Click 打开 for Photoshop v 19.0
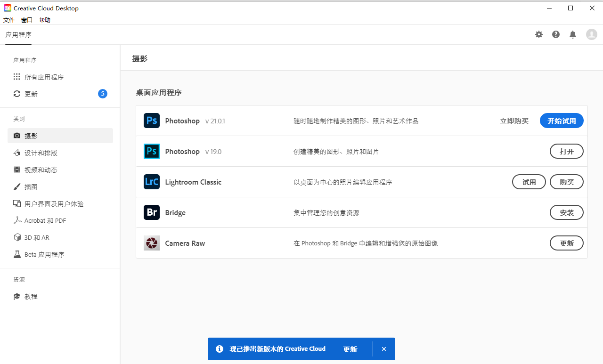603x364 pixels. coord(567,151)
